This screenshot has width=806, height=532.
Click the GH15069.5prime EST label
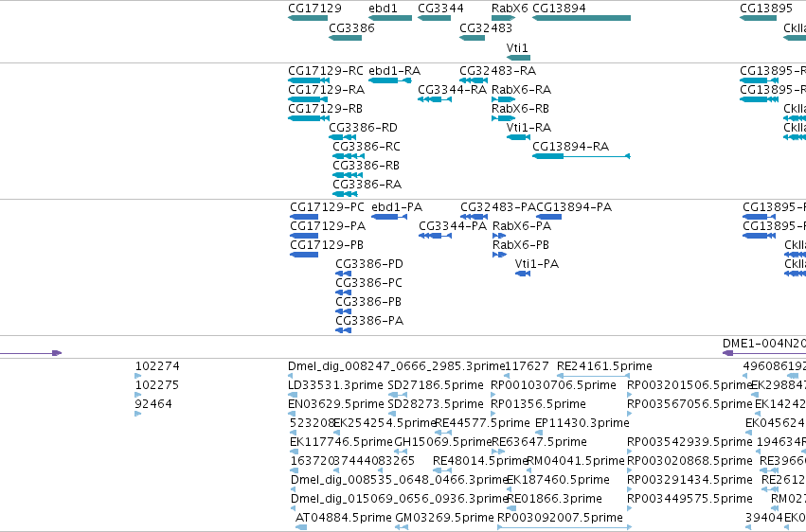coord(443,442)
